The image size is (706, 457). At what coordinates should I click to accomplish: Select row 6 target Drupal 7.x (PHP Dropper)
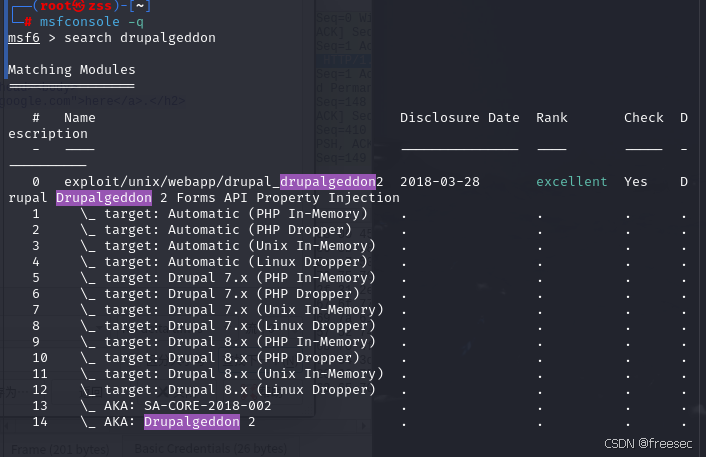[232, 294]
